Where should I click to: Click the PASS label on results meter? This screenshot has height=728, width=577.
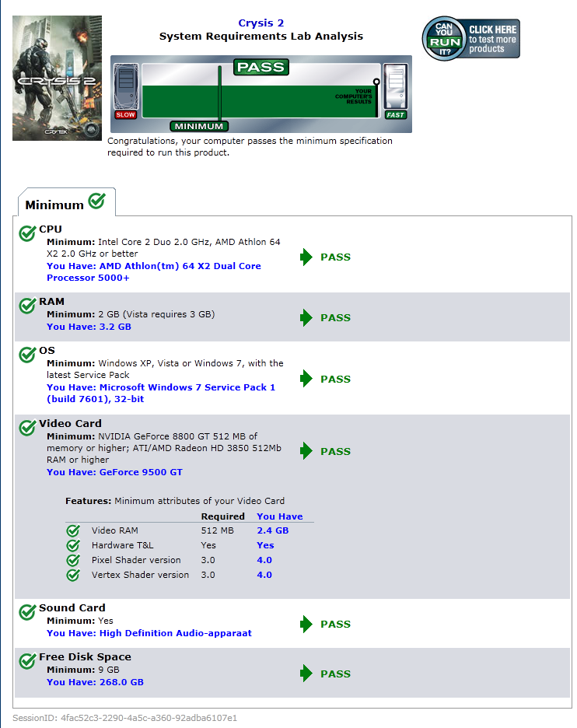(x=261, y=67)
